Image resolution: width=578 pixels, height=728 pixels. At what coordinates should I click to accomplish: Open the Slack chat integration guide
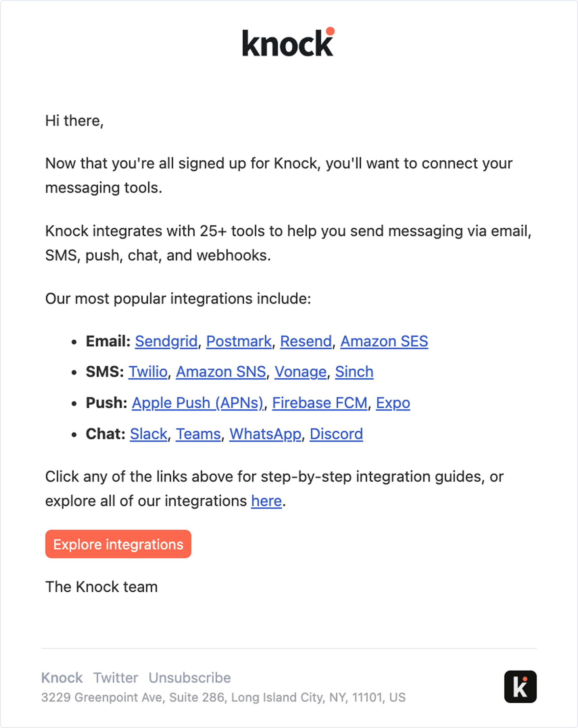click(x=148, y=434)
